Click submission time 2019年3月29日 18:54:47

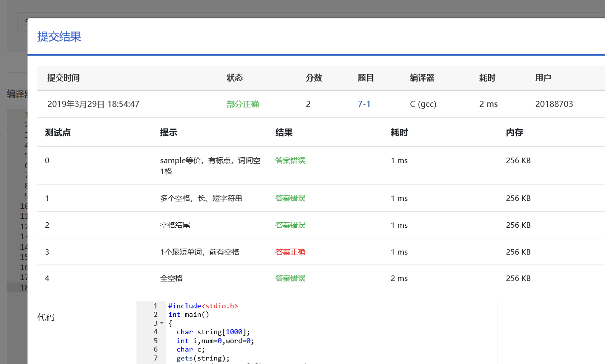[93, 104]
